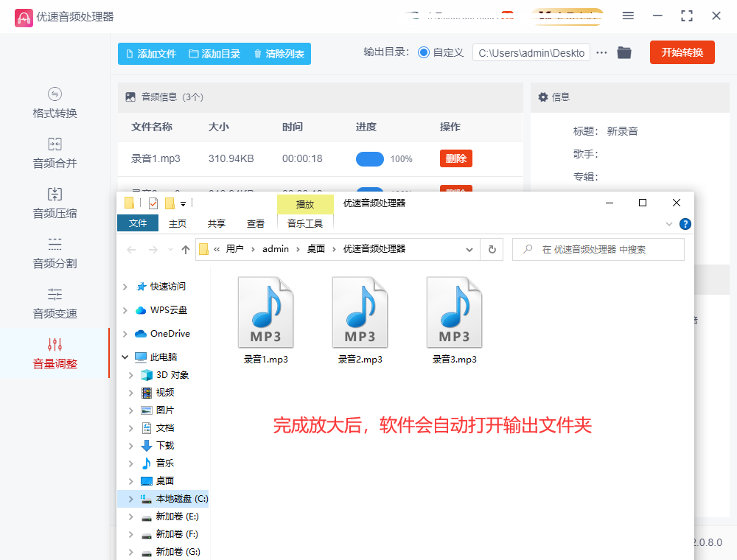Click 用户 in the address breadcrumb
Image resolution: width=737 pixels, height=560 pixels.
click(234, 249)
